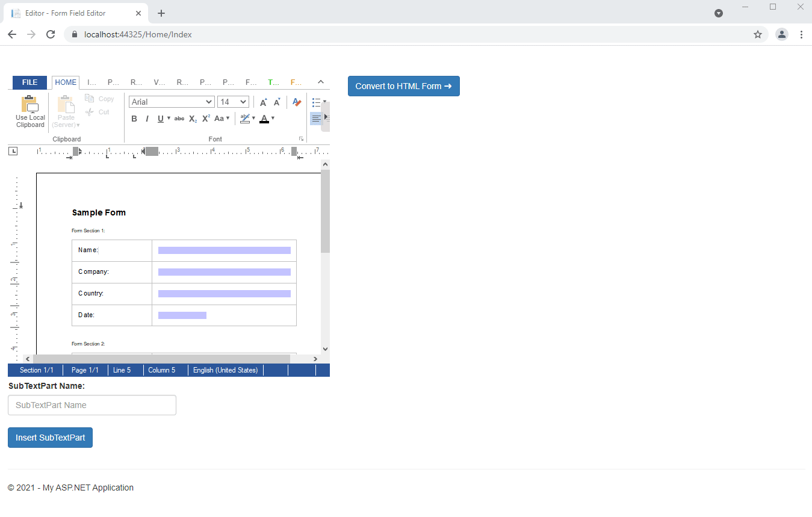This screenshot has width=812, height=517.
Task: Click the editor vertical scrollbar thumb
Action: point(325,211)
